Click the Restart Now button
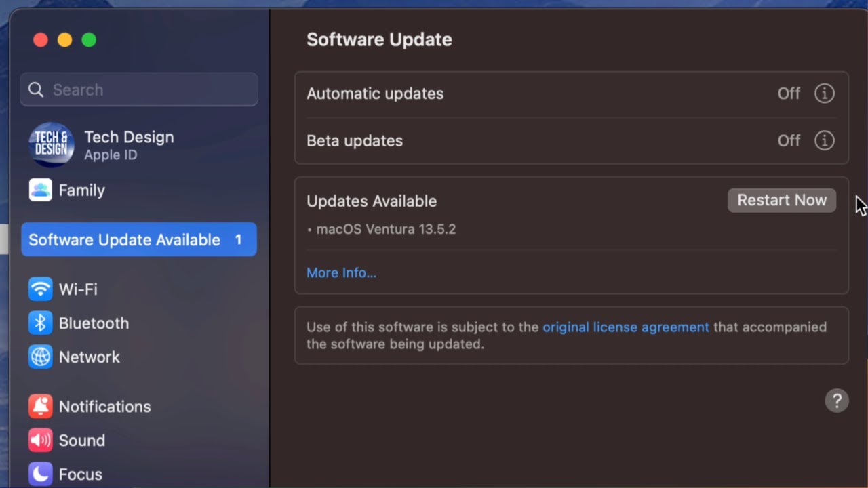The height and width of the screenshot is (488, 868). pos(782,201)
